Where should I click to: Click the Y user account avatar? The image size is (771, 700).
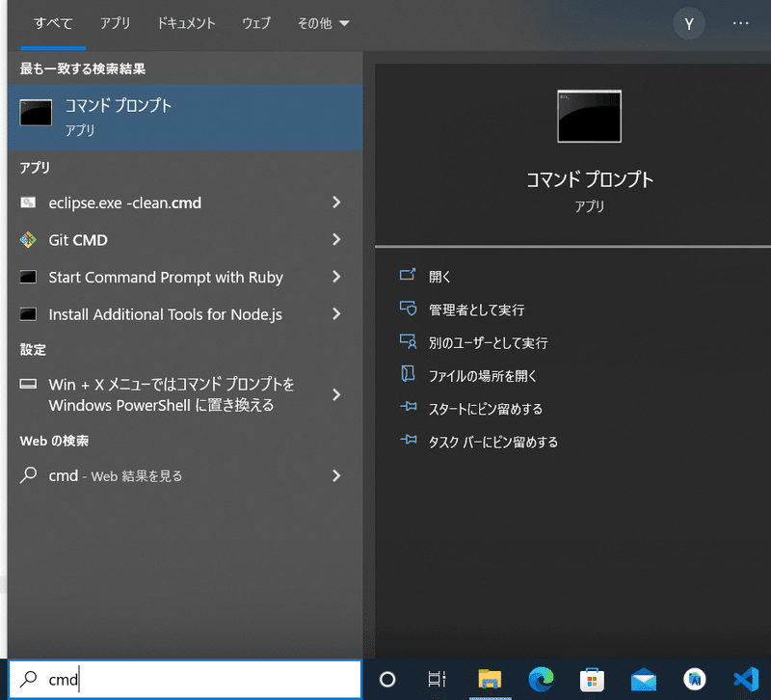[688, 23]
